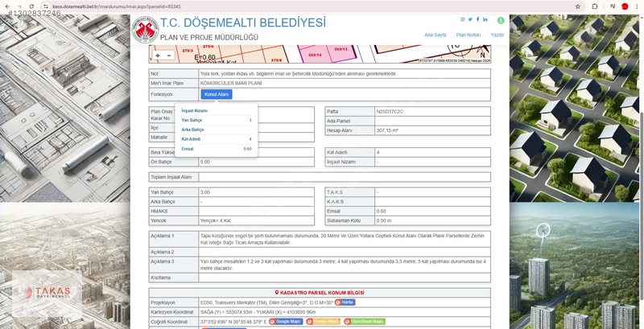The height and width of the screenshot is (329, 644).
Task: Click the Emsal row in the popup
Action: (x=217, y=149)
